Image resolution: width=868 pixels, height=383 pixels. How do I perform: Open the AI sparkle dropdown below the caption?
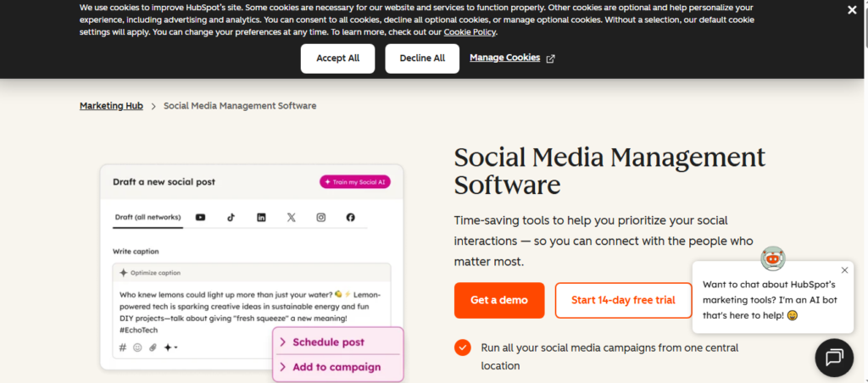[x=170, y=347]
